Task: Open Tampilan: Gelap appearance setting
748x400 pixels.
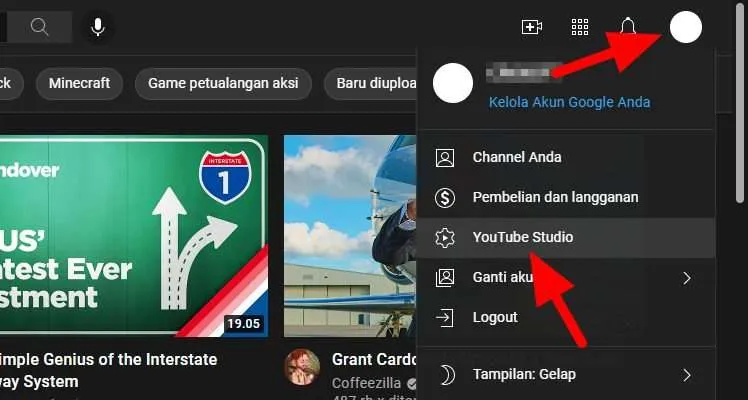Action: (x=566, y=375)
